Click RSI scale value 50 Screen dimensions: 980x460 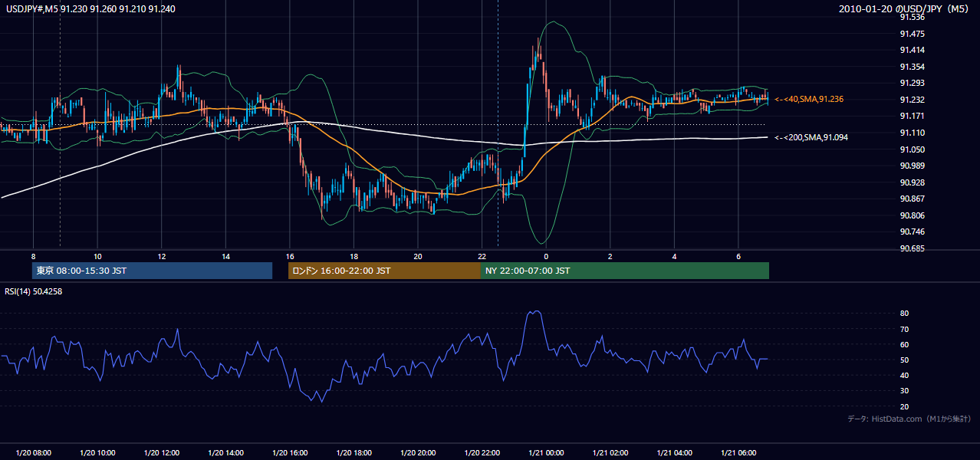pyautogui.click(x=905, y=360)
